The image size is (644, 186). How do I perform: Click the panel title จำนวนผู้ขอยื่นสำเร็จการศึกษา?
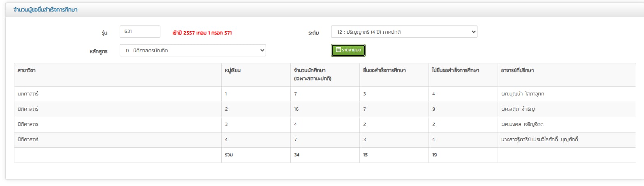pos(46,10)
